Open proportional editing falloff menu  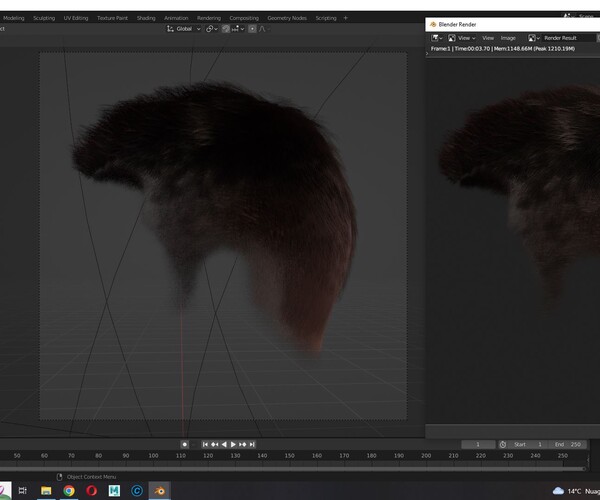(264, 29)
